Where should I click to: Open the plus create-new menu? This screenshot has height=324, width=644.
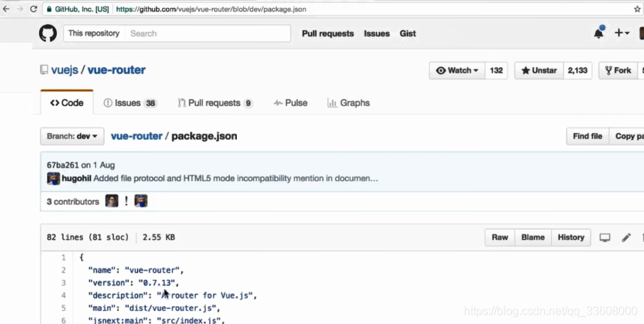(621, 33)
